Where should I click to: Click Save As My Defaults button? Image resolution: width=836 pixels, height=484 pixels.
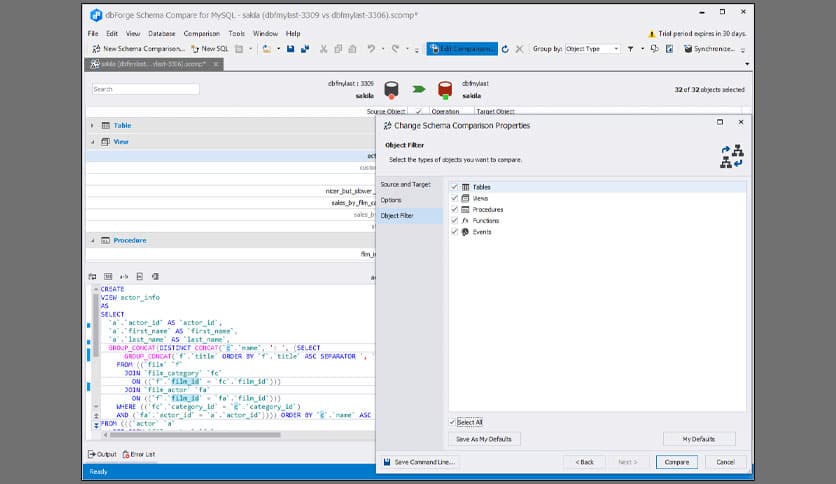[x=484, y=439]
